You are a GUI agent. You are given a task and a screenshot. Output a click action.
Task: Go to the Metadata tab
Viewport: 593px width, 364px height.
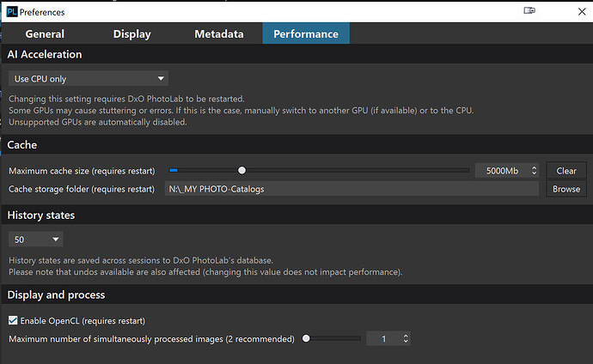click(217, 34)
